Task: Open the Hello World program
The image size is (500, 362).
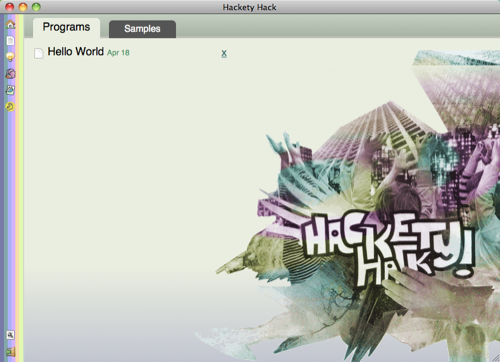Action: 76,52
